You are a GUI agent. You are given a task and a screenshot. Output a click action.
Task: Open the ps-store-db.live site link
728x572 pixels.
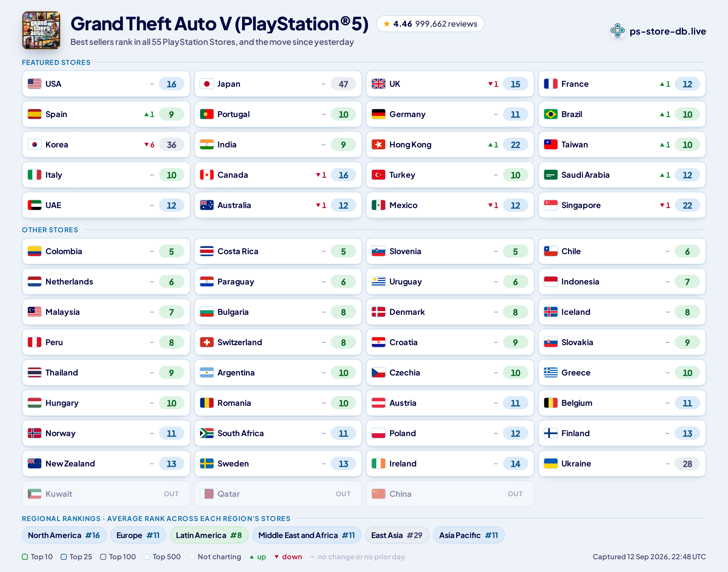[667, 31]
